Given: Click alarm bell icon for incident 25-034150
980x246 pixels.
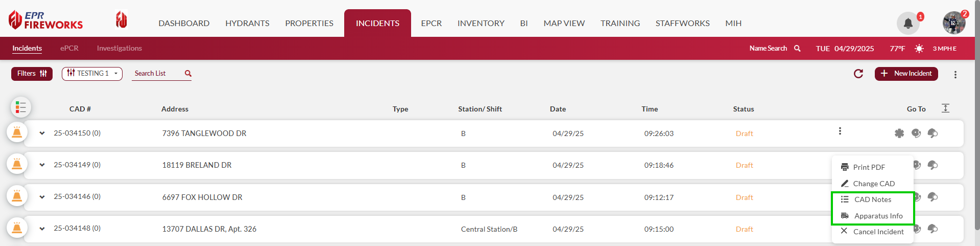Looking at the screenshot, I should coord(17,133).
